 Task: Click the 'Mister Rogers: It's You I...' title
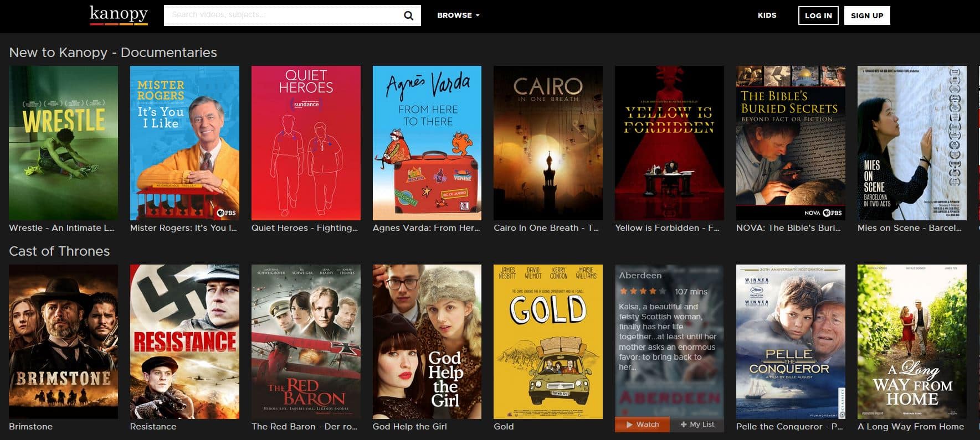[183, 227]
